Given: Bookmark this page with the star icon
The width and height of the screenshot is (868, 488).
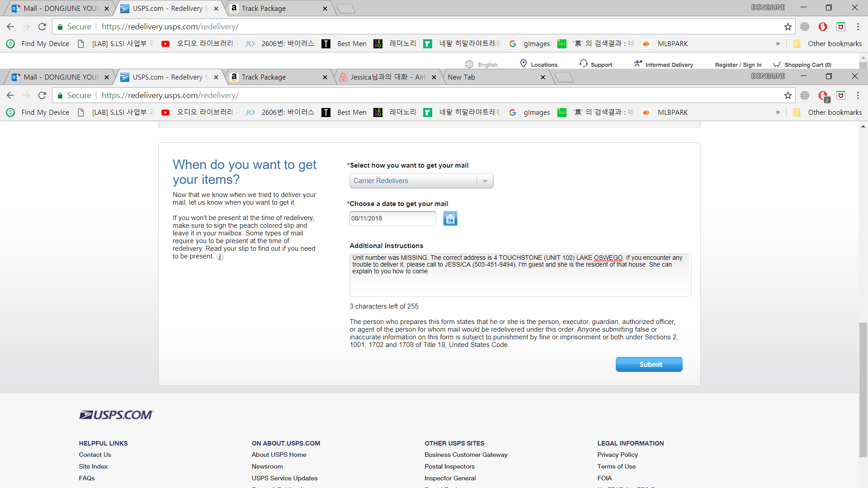Looking at the screenshot, I should click(788, 95).
